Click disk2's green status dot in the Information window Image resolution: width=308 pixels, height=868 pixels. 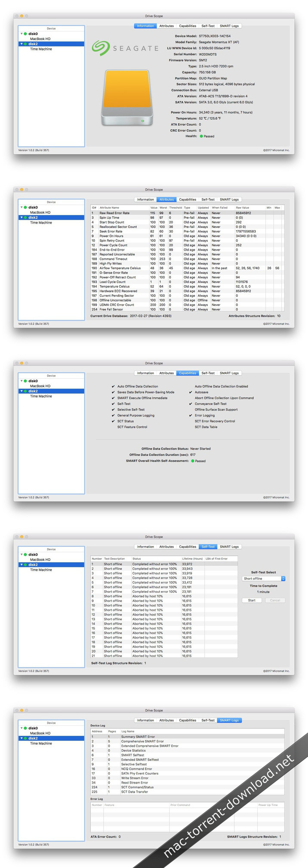point(25,44)
